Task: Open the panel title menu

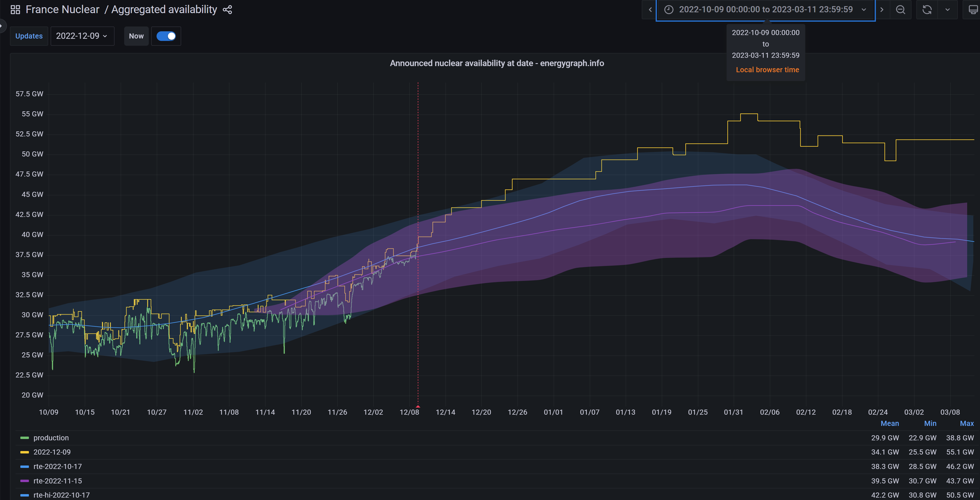Action: (497, 63)
